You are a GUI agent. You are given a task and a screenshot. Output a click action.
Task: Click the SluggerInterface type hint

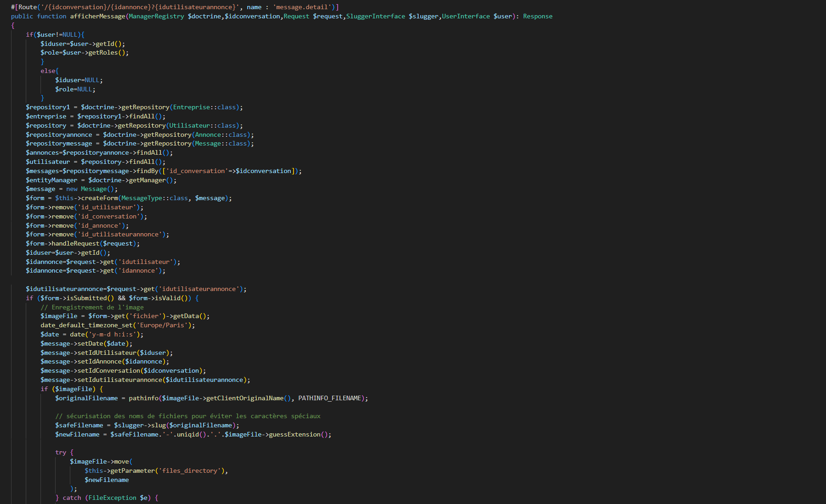376,16
